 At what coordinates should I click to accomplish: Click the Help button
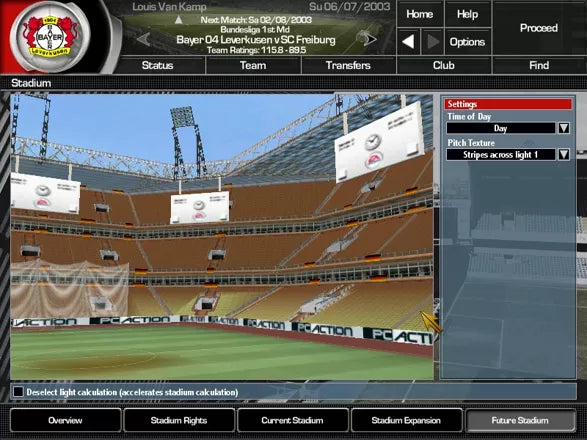click(x=468, y=14)
